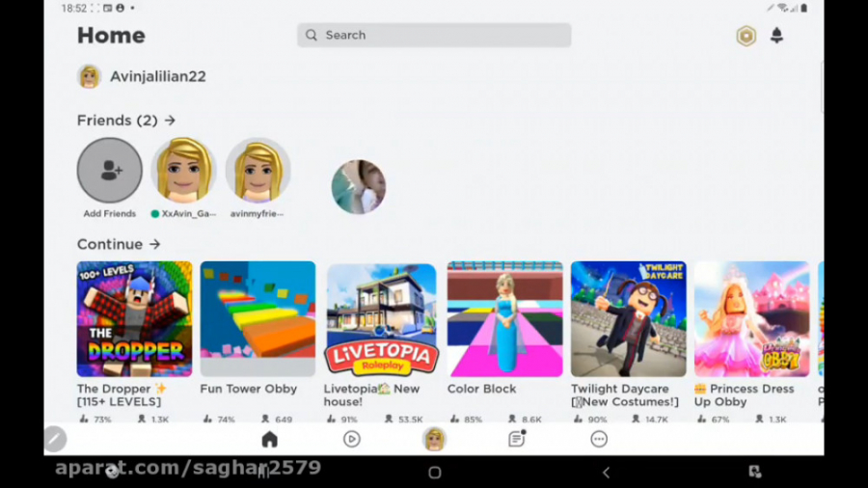Click the Home page heading
The width and height of the screenshot is (868, 488).
point(111,36)
